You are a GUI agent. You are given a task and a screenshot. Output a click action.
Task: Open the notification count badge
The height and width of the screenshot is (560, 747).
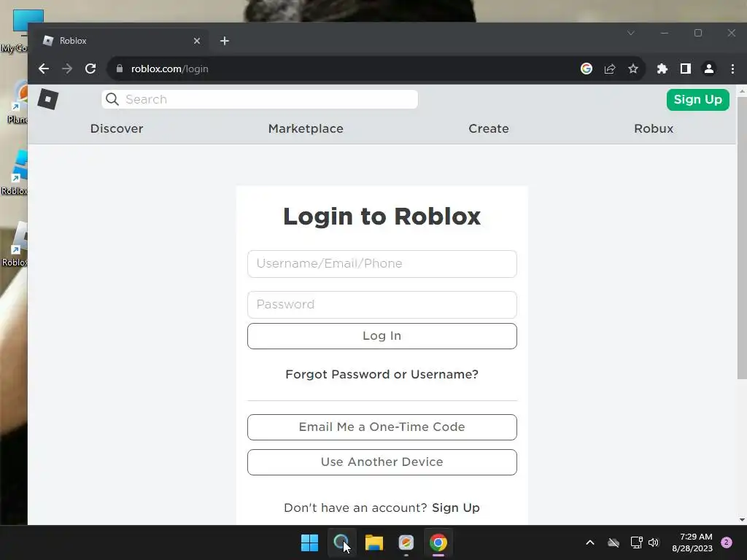tap(727, 542)
